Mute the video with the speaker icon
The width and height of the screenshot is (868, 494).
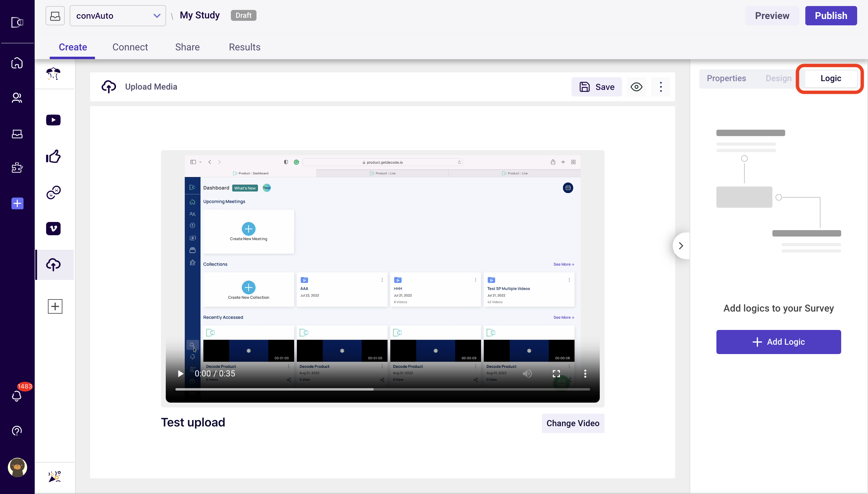coord(527,374)
